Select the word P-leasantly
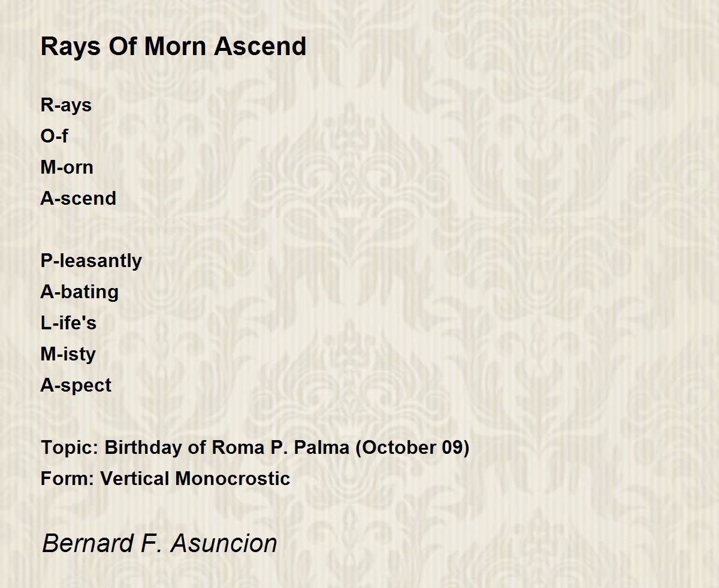The image size is (719, 588). click(x=91, y=261)
